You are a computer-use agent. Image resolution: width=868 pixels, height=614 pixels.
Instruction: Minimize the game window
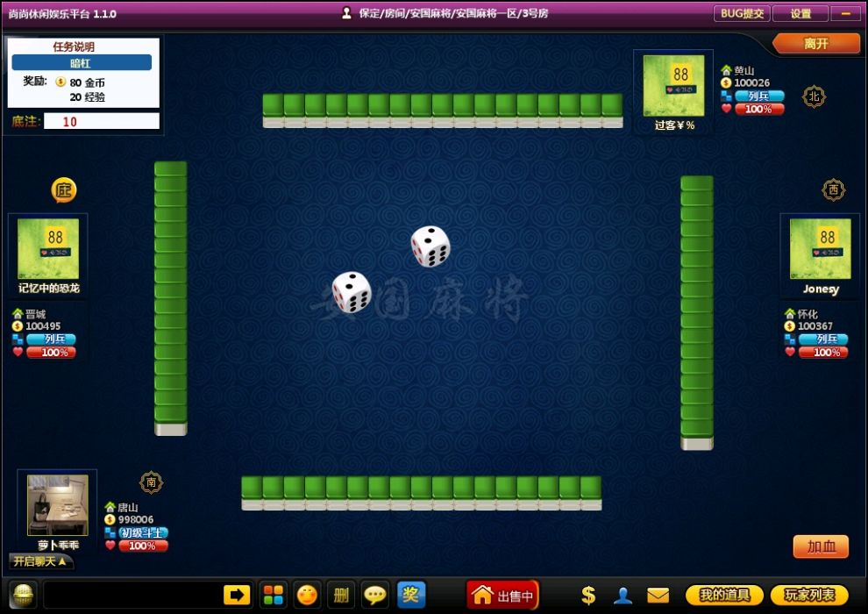846,13
